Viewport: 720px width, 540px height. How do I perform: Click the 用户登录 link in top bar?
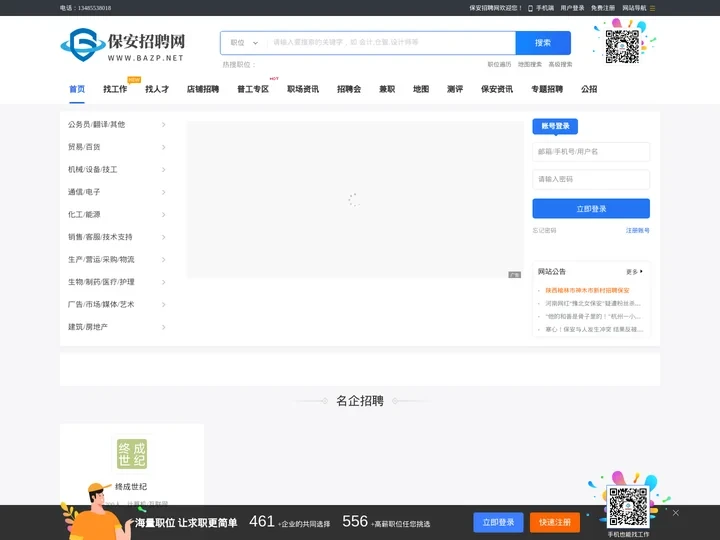(x=572, y=8)
